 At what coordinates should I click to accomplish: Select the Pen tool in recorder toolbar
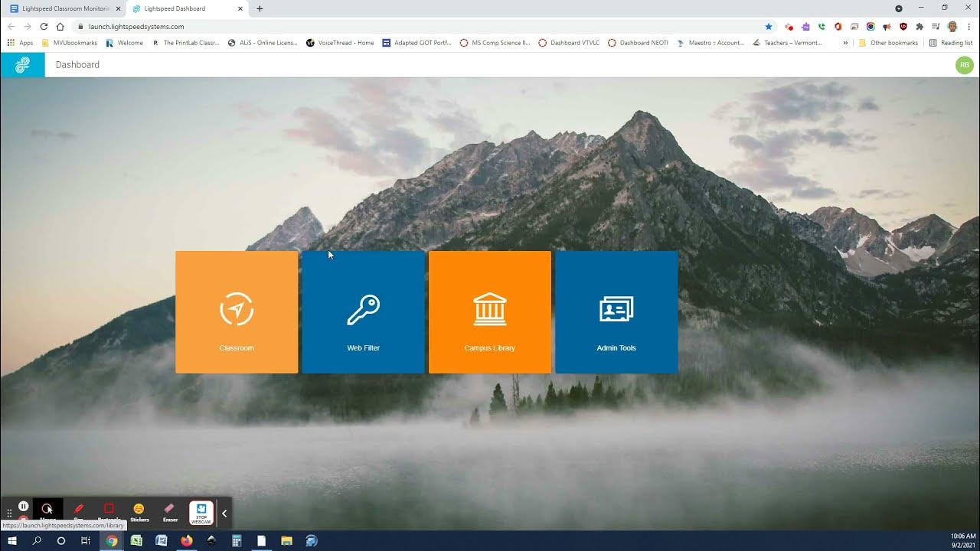click(x=78, y=511)
